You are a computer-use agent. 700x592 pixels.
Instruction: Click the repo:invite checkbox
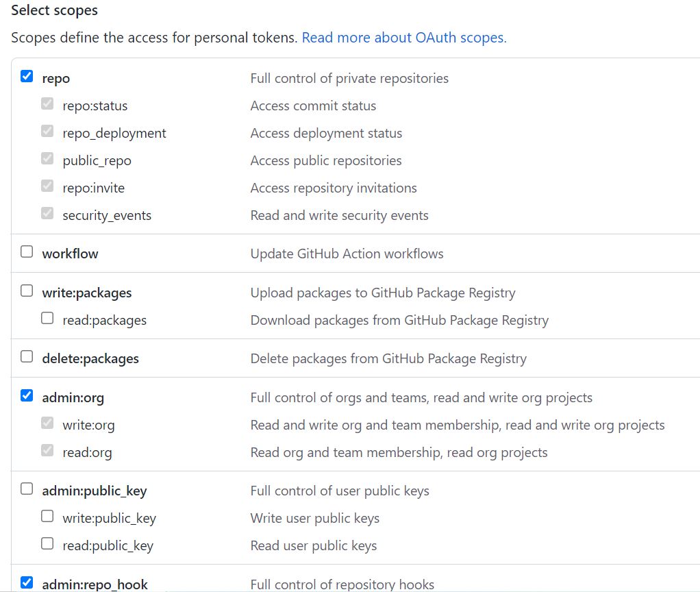[47, 186]
